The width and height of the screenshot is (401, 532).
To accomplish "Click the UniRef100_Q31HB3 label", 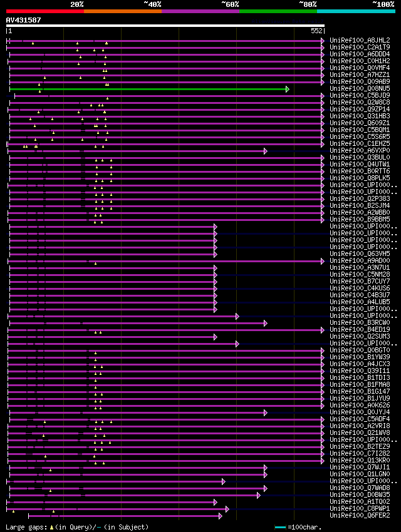I will [x=360, y=116].
